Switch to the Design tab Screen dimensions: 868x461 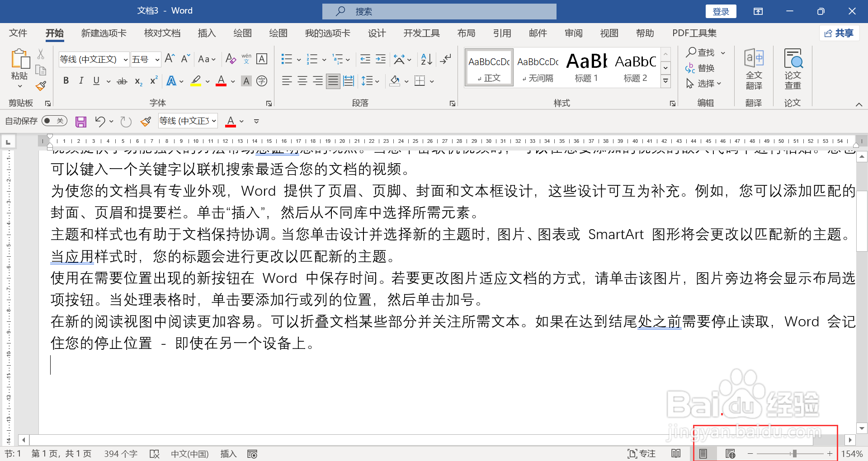tap(377, 33)
